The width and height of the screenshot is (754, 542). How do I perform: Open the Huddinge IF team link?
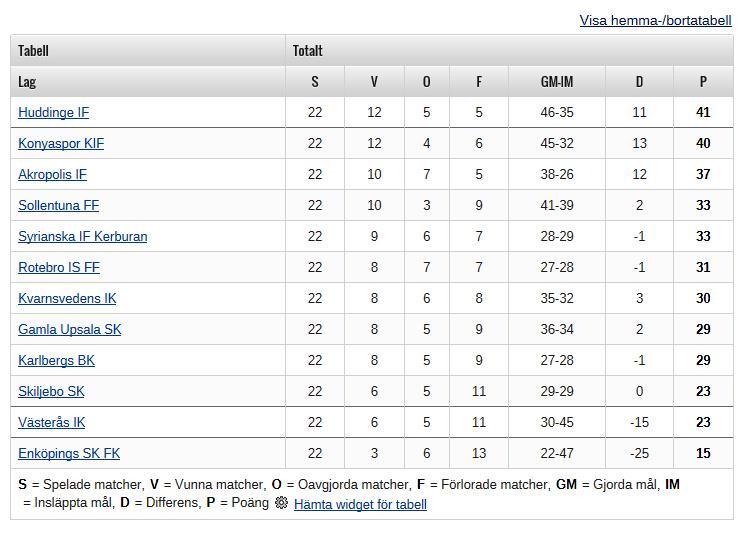click(x=53, y=113)
